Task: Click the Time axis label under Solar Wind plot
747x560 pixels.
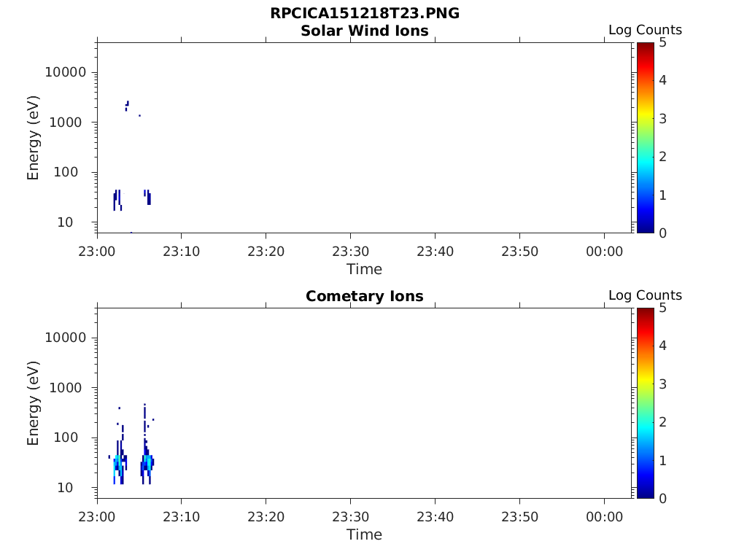Action: click(365, 269)
